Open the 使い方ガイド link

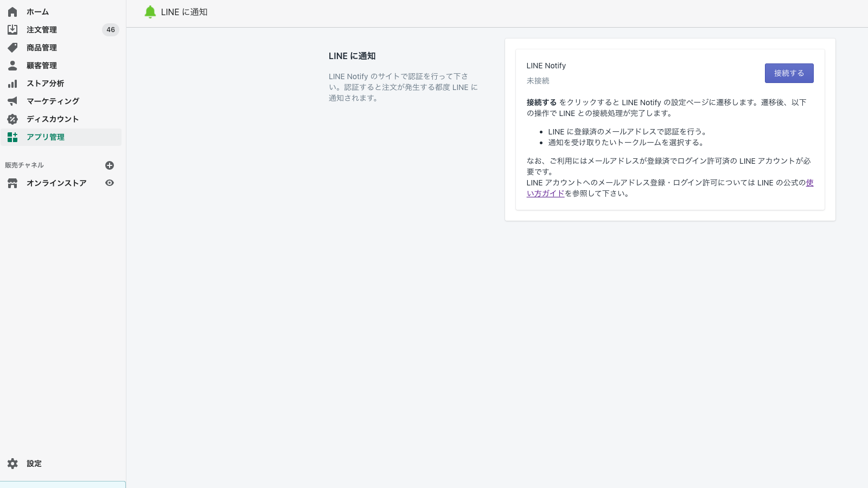click(x=545, y=193)
